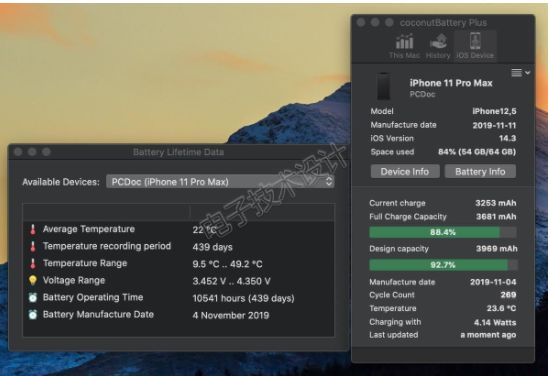The height and width of the screenshot is (376, 550).
Task: Click the PCDoc device name under heading
Action: (x=422, y=94)
